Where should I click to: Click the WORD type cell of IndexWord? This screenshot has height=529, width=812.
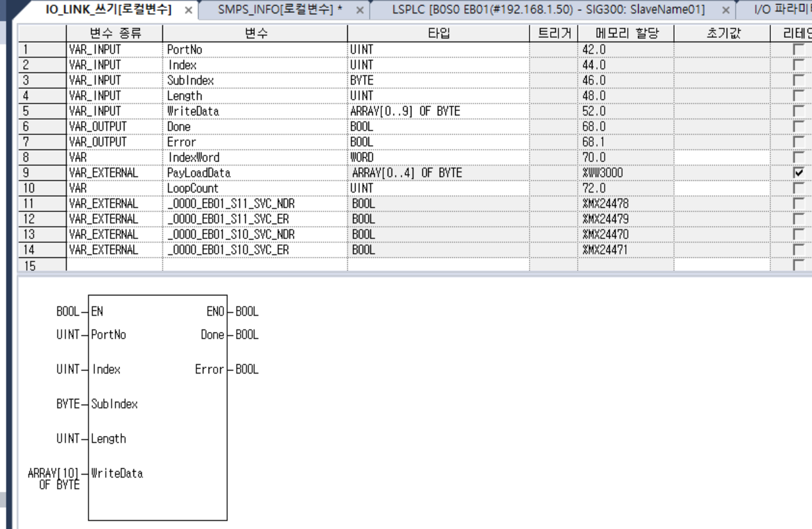point(438,157)
